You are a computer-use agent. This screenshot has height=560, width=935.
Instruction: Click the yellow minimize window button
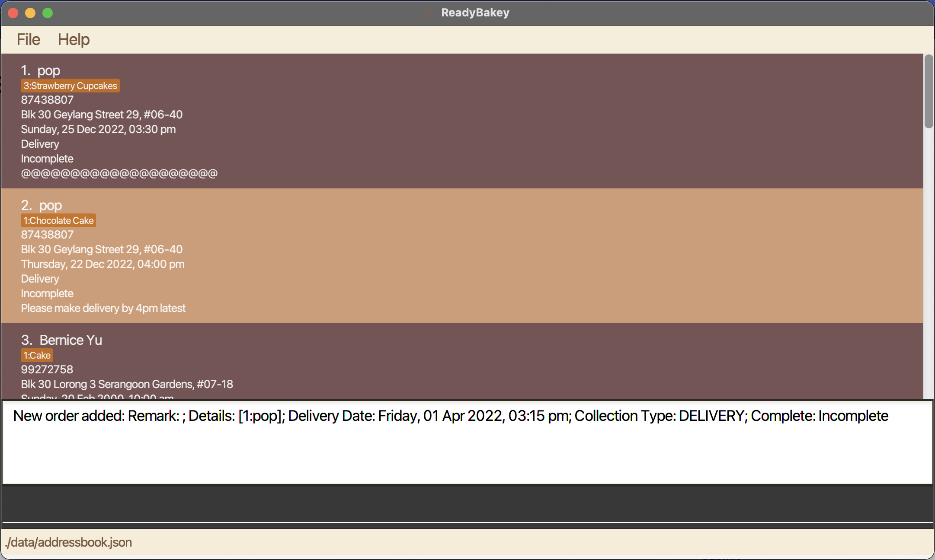click(30, 13)
